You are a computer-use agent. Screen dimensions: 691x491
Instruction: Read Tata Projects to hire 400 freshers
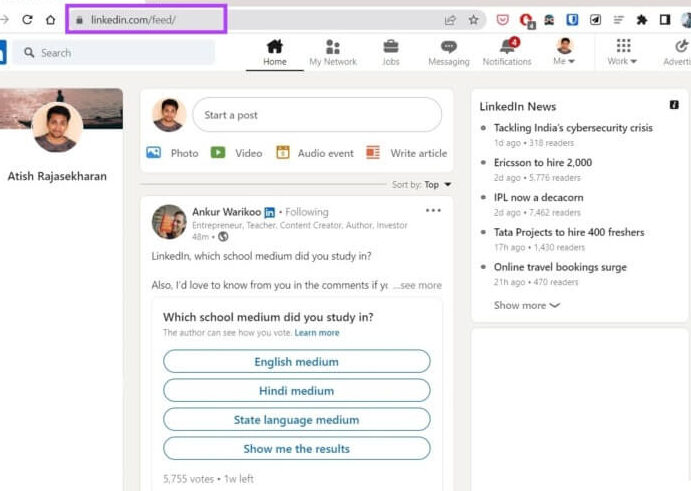pyautogui.click(x=568, y=232)
